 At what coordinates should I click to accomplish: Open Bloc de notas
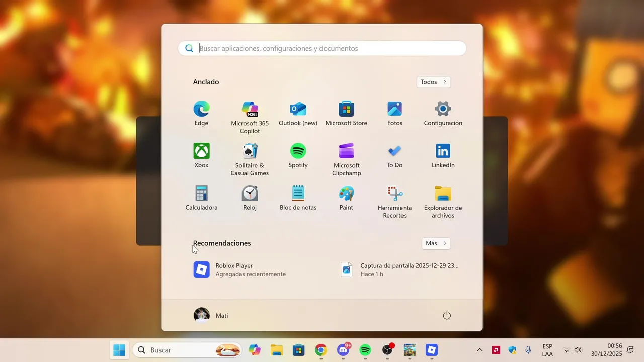point(298,198)
